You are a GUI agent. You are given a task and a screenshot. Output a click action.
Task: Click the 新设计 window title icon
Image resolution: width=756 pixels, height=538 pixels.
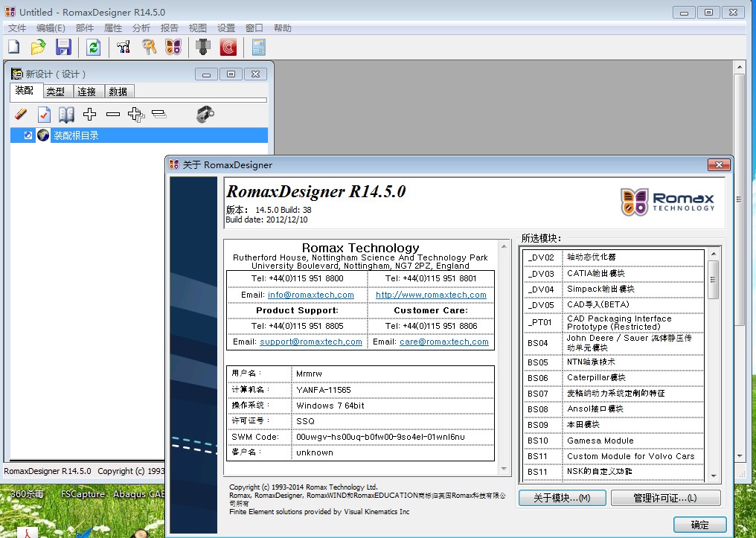coord(17,74)
